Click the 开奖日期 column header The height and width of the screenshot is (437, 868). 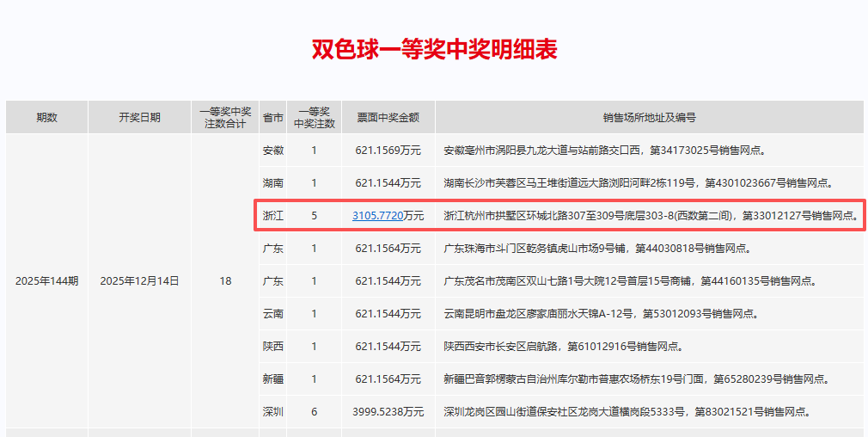[139, 118]
